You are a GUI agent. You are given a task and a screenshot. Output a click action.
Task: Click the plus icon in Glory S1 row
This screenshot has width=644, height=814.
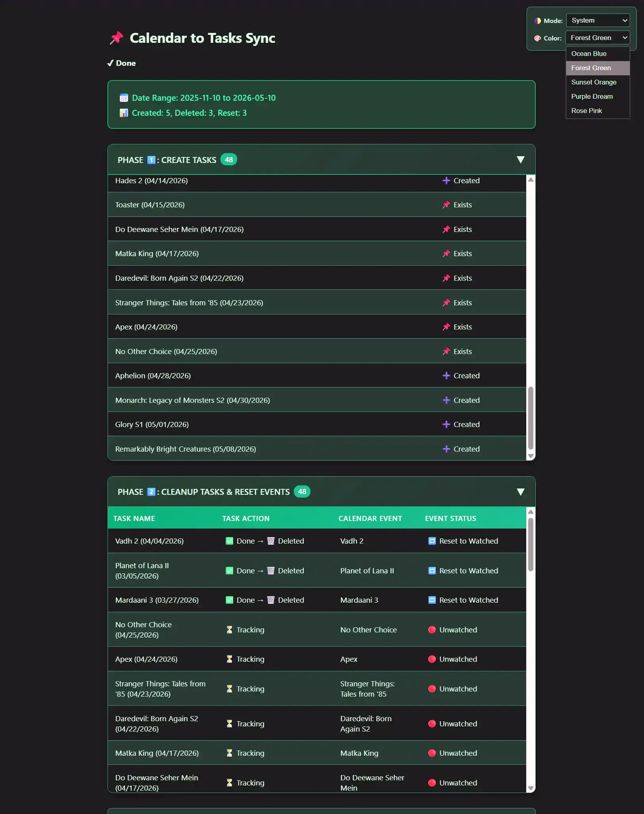tap(446, 425)
